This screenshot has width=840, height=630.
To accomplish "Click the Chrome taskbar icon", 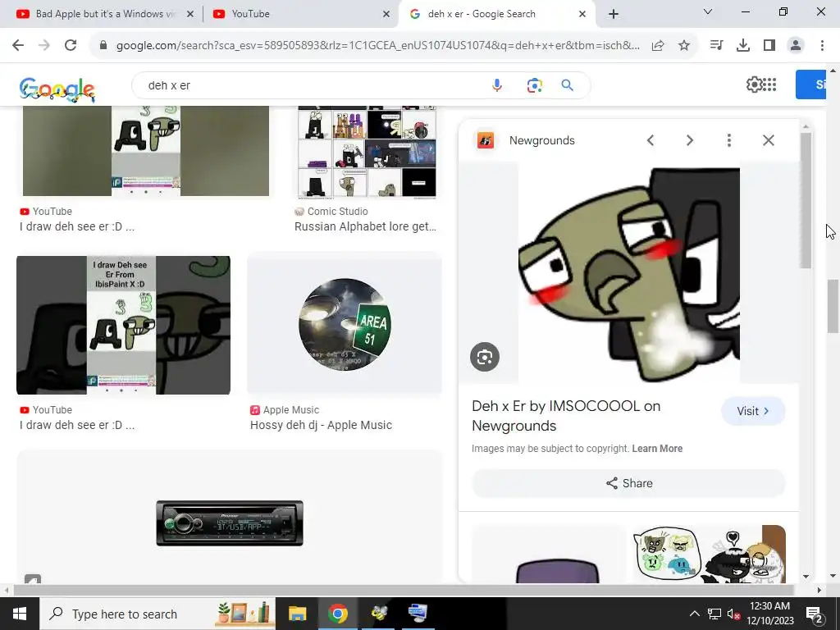I will click(337, 614).
